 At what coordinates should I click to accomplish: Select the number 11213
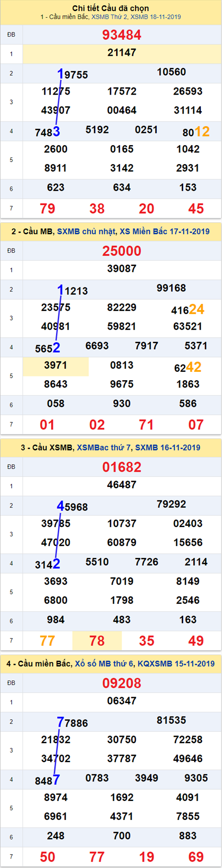click(73, 291)
